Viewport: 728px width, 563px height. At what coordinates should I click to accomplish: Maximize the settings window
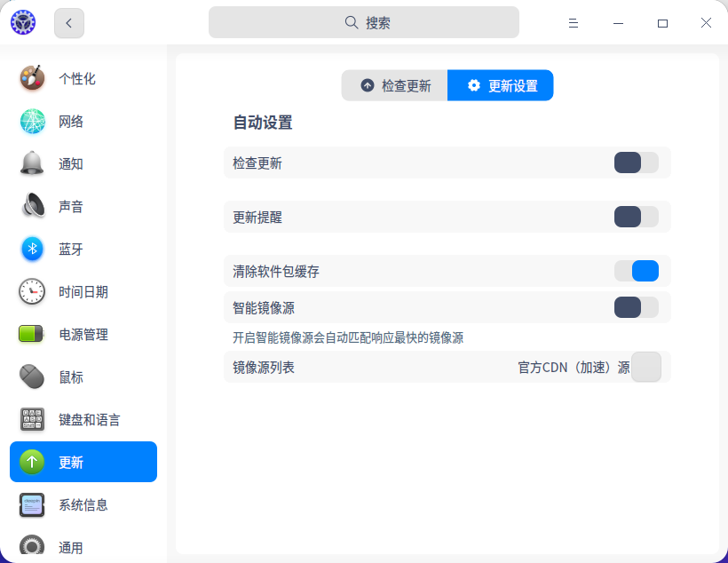click(662, 23)
